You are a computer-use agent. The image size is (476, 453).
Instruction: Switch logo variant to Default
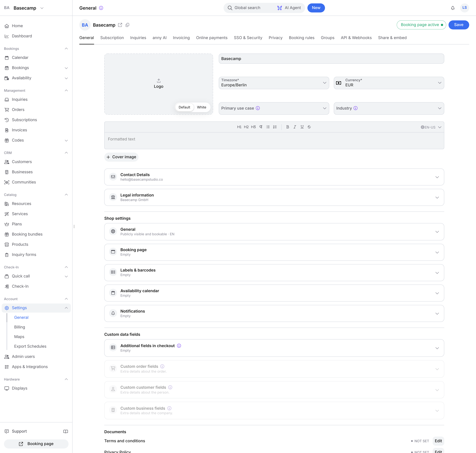coord(184,107)
